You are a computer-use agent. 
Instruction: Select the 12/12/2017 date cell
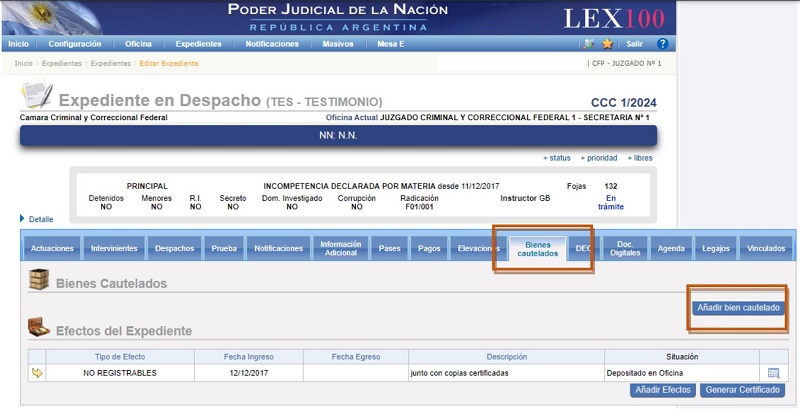(248, 373)
